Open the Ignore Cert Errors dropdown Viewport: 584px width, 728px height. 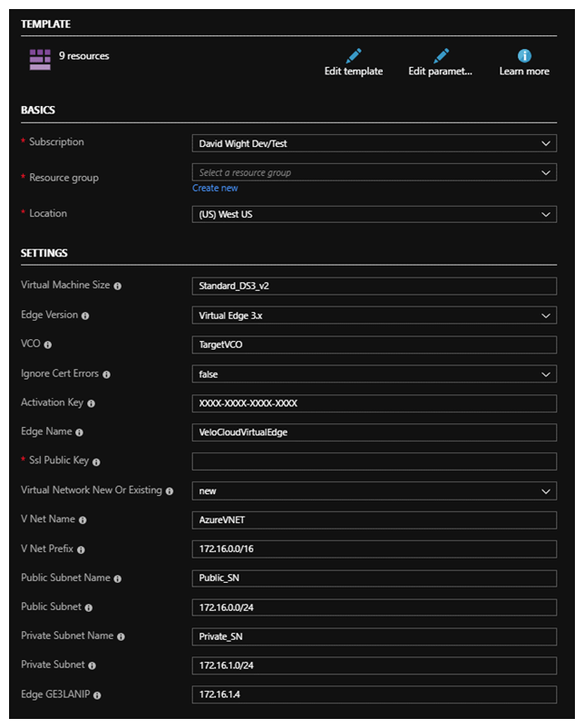pyautogui.click(x=374, y=374)
